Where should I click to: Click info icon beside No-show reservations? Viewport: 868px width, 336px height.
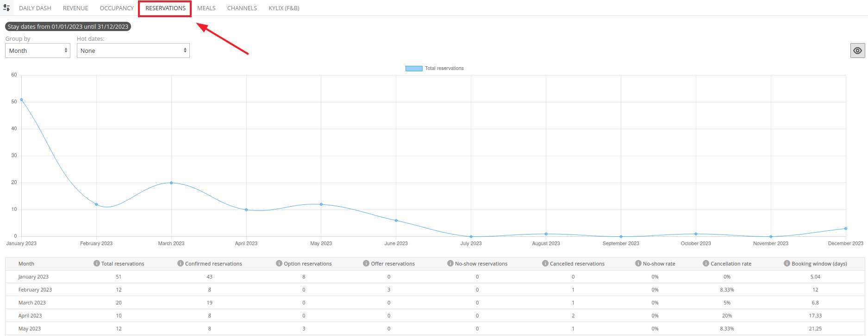450,263
